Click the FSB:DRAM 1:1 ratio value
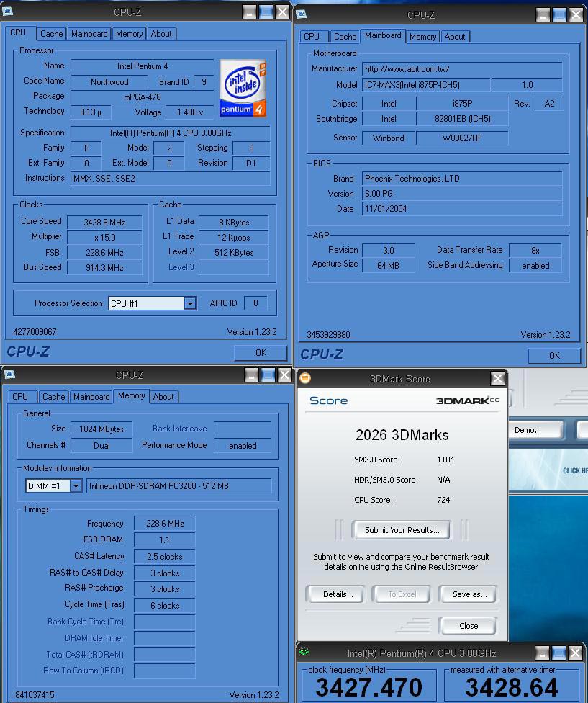The height and width of the screenshot is (703, 588). 164,539
